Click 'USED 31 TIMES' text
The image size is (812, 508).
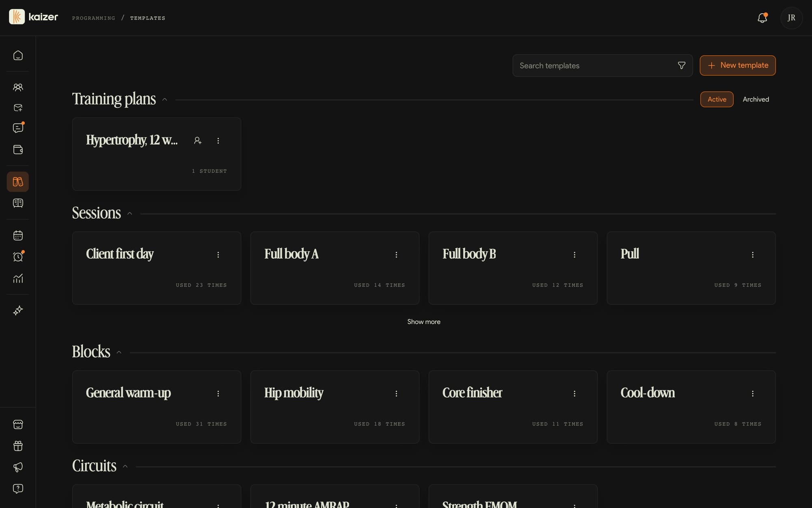[x=201, y=424]
